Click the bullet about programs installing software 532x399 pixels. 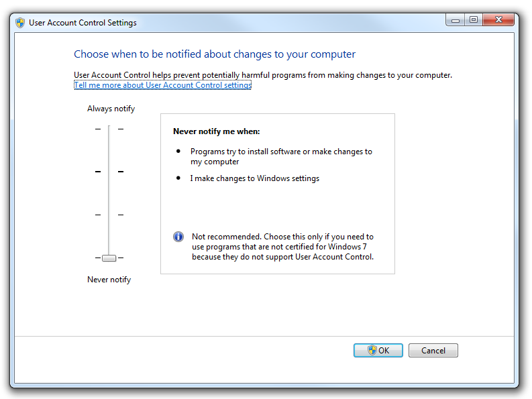(280, 156)
